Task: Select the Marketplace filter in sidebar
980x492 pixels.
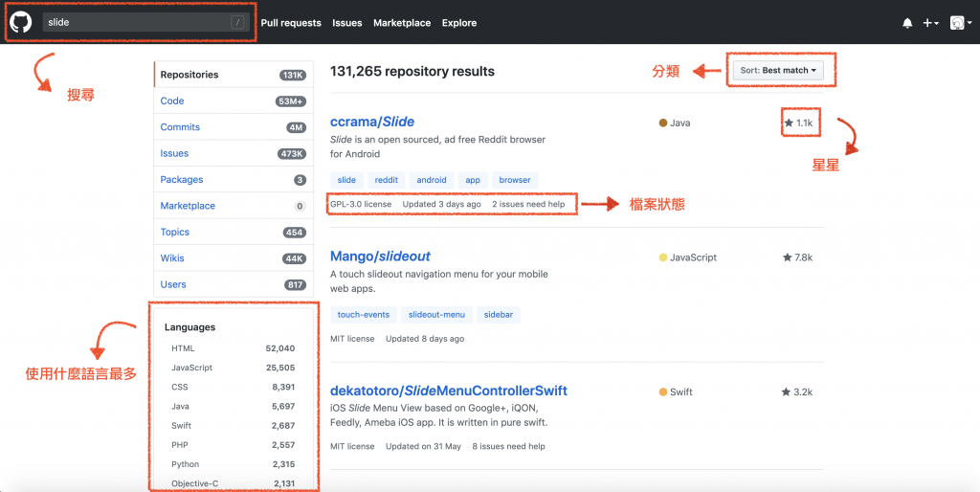Action: click(x=234, y=206)
